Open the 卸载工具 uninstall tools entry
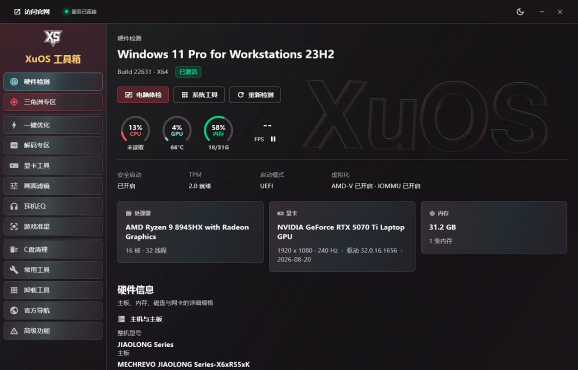 coord(53,290)
